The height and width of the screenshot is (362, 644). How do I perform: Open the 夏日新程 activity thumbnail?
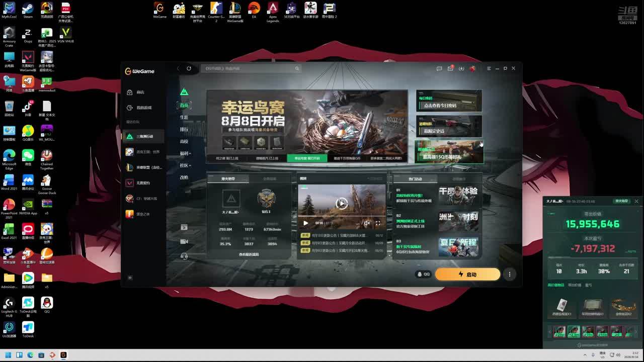point(458,247)
